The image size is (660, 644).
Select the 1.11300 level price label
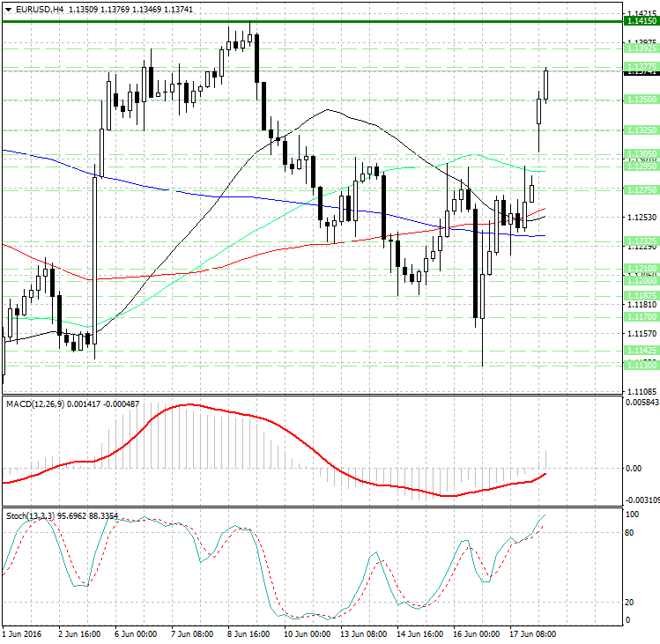click(641, 366)
